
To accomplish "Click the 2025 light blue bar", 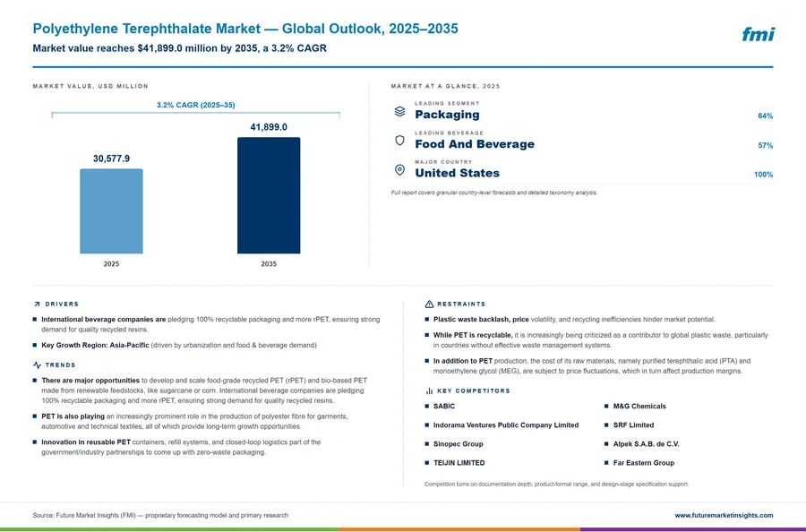I will 111,211.
